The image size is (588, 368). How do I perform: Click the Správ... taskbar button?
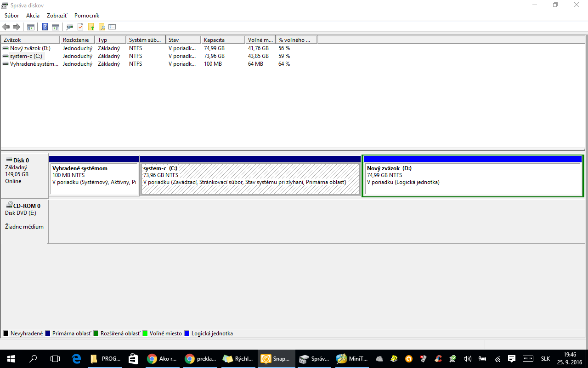tap(315, 359)
